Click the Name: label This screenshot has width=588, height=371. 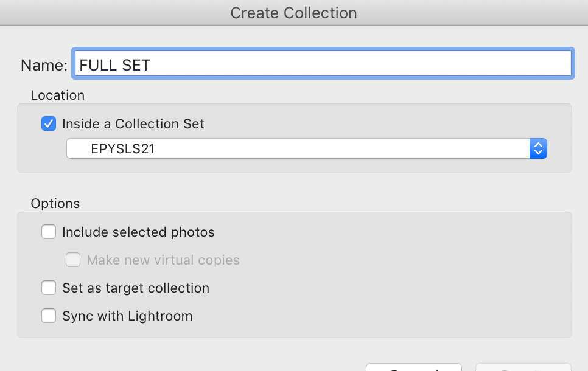pyautogui.click(x=44, y=65)
